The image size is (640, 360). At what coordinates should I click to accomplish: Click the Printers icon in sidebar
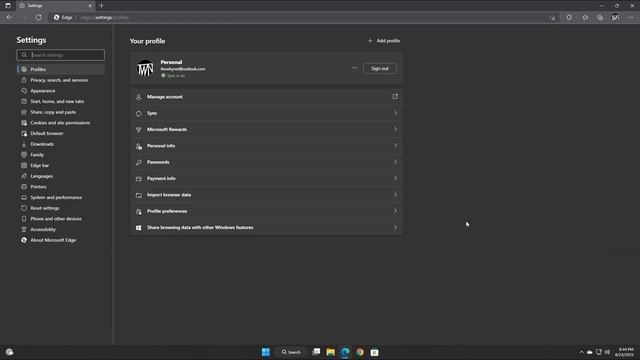24,187
